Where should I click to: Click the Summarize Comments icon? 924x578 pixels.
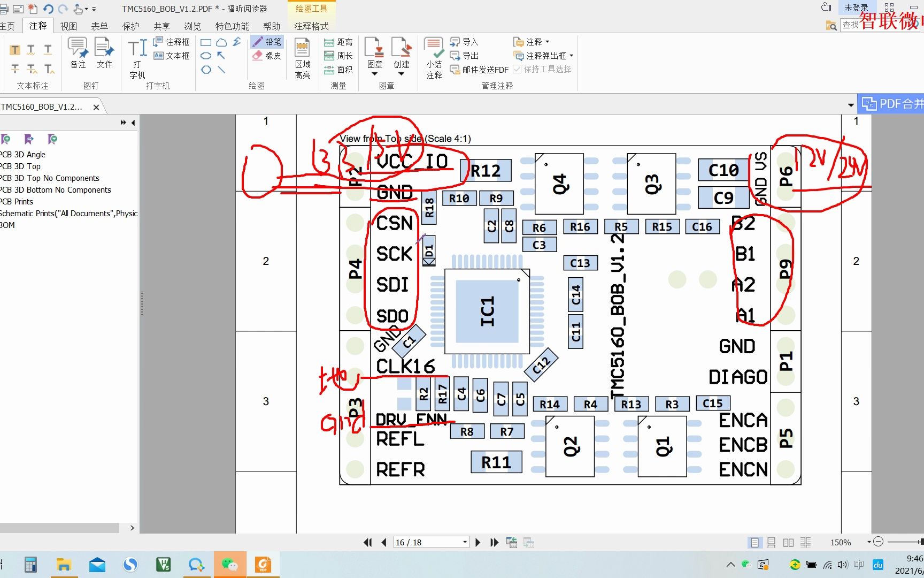(x=434, y=58)
